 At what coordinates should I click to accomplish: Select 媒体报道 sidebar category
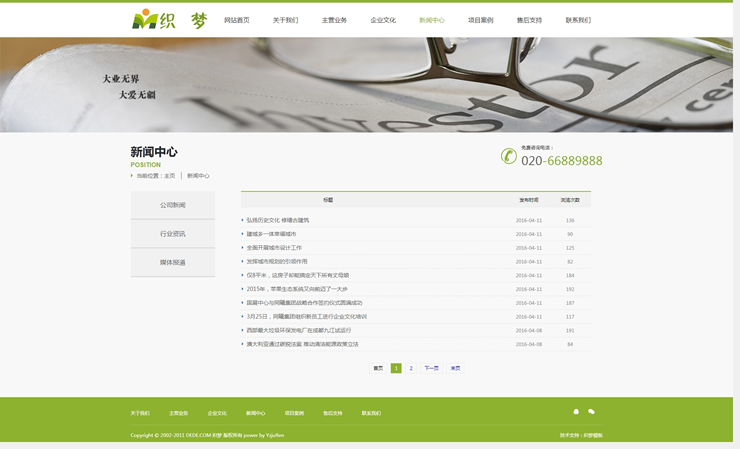coord(172,262)
